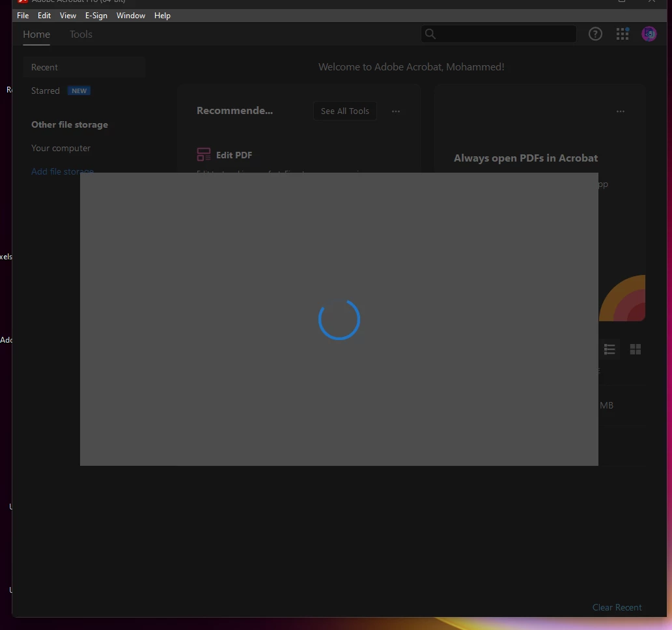Viewport: 672px width, 630px height.
Task: Select Starred in the sidebar
Action: tap(46, 91)
